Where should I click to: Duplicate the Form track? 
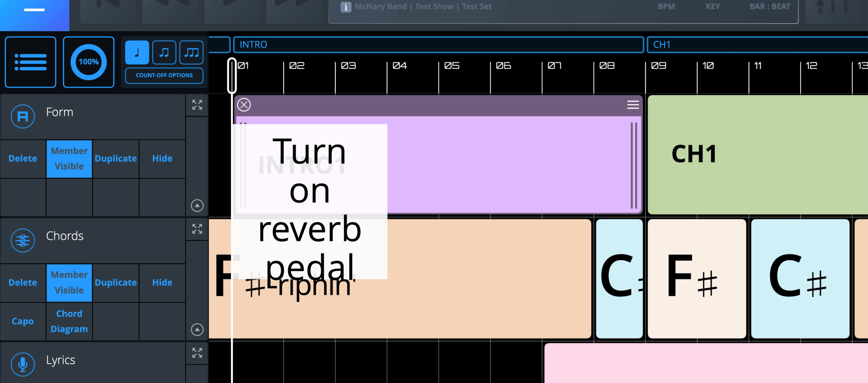click(116, 159)
